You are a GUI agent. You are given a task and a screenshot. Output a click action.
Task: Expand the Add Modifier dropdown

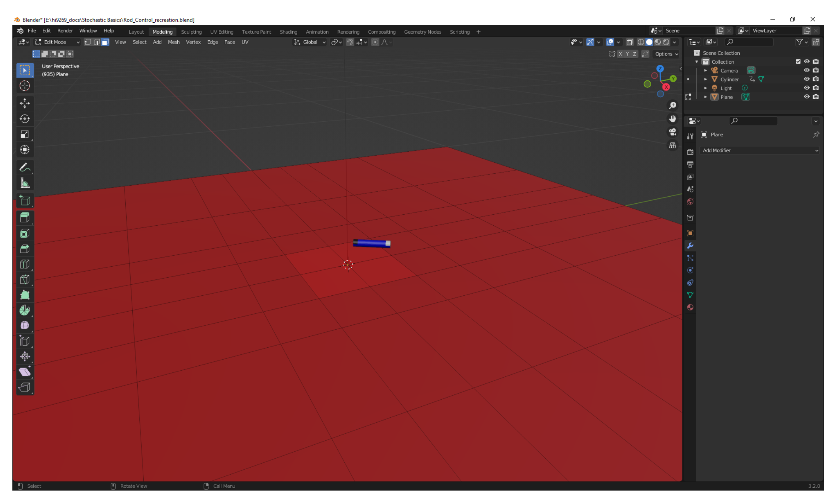tap(759, 150)
